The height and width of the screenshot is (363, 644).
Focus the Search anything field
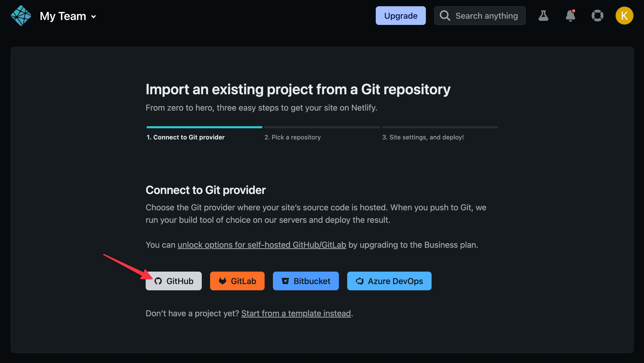pos(487,16)
